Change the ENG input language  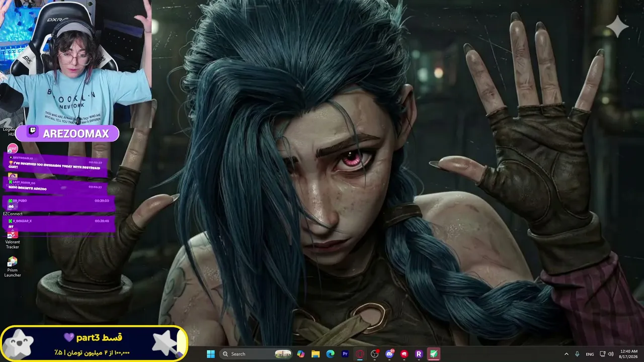coord(590,354)
